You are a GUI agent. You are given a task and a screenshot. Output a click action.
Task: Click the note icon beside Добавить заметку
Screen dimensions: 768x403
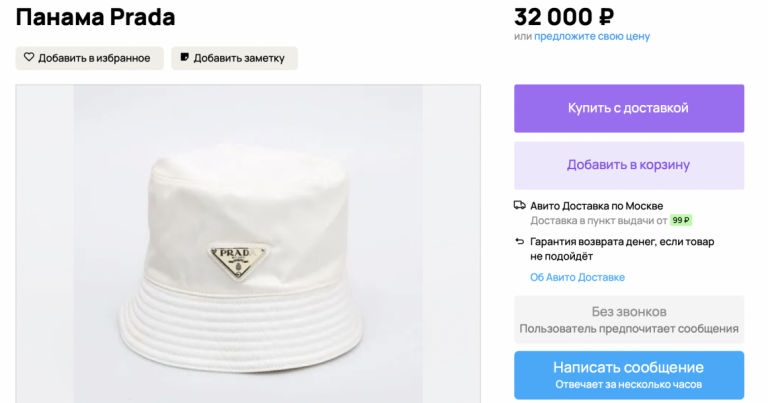click(185, 57)
